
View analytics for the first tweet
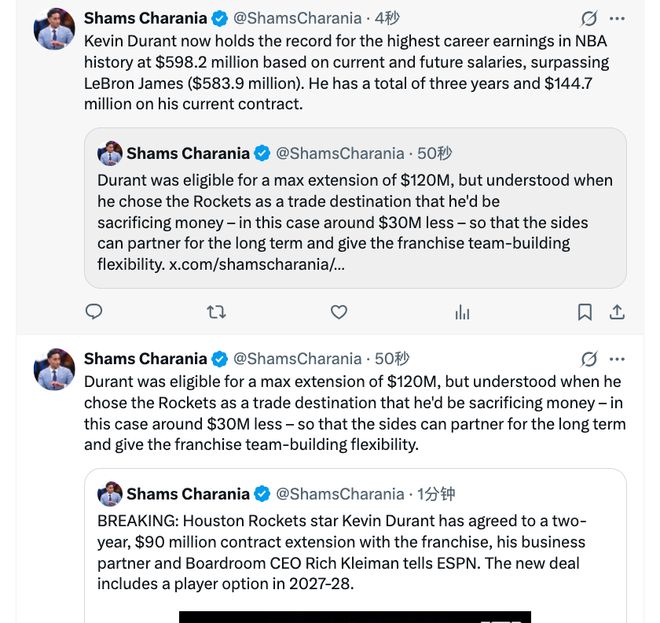pos(462,312)
